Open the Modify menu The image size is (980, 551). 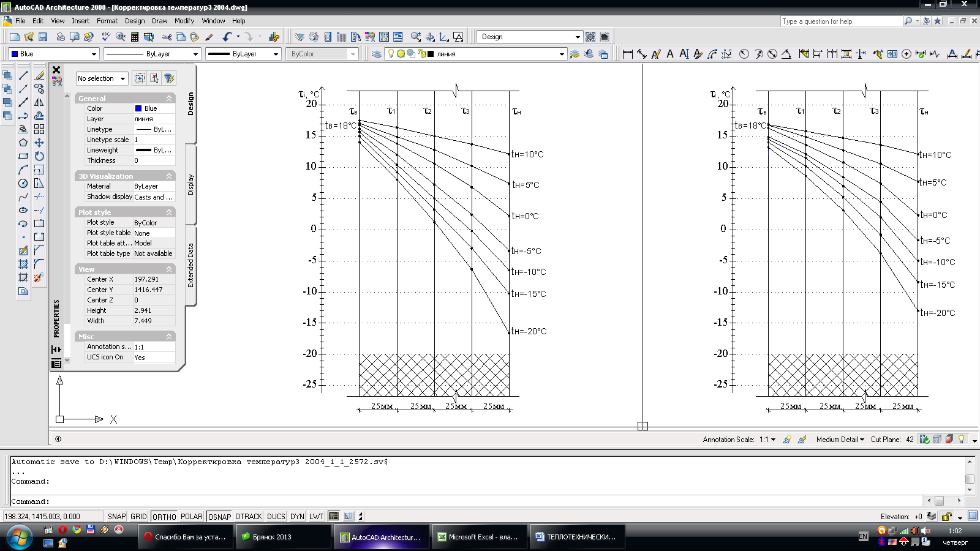pos(184,21)
